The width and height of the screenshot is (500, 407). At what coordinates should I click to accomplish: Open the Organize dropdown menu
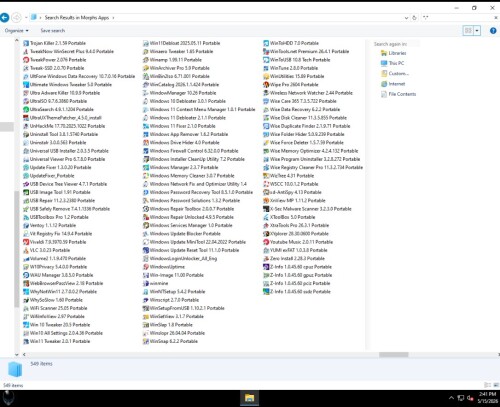pos(17,31)
